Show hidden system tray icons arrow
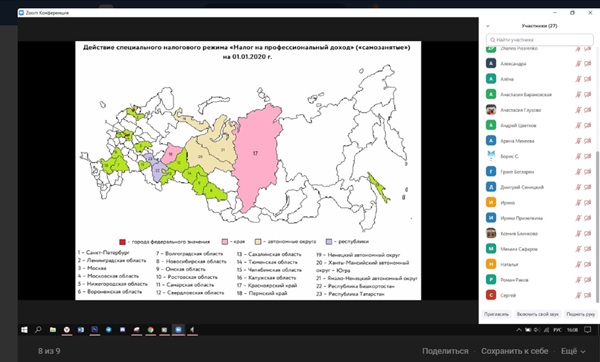600x362 pixels. click(519, 329)
